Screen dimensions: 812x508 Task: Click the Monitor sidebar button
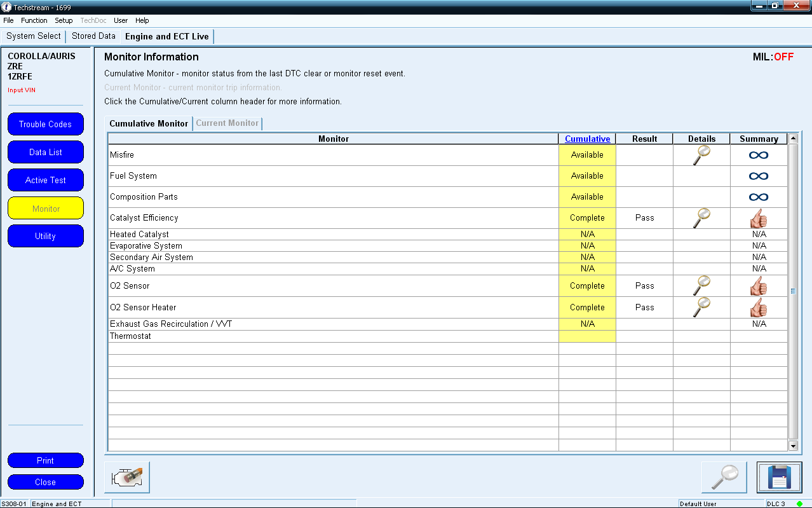[46, 209]
